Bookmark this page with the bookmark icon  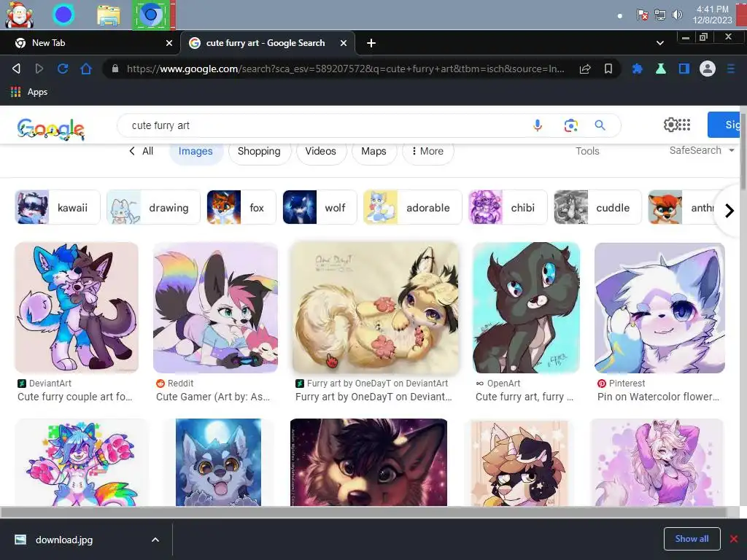click(x=608, y=69)
